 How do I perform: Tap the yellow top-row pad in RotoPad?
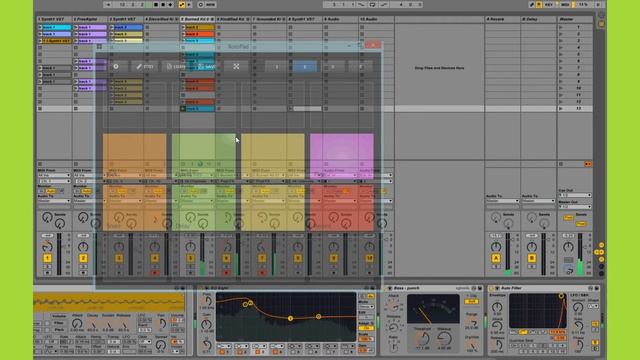click(x=273, y=156)
